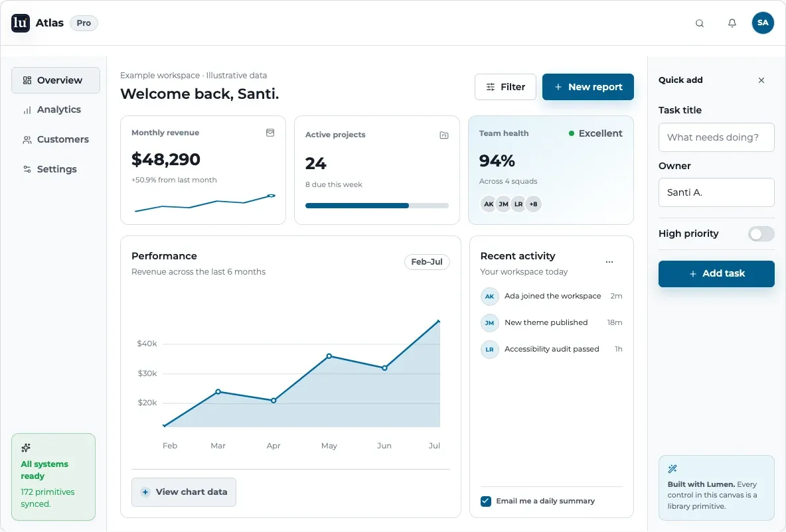Image resolution: width=786 pixels, height=532 pixels.
Task: Select 'Ada joined the workspace' activity
Action: (x=552, y=296)
